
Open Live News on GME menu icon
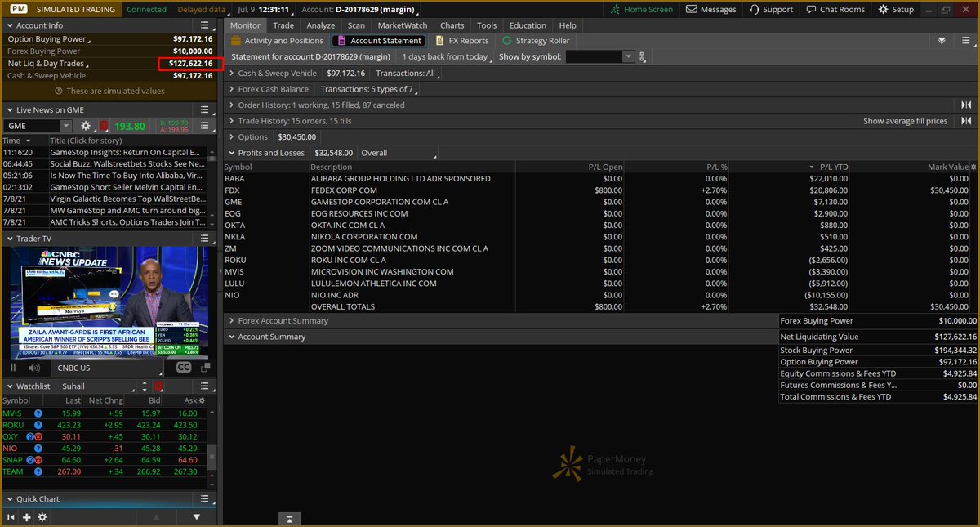pos(206,109)
